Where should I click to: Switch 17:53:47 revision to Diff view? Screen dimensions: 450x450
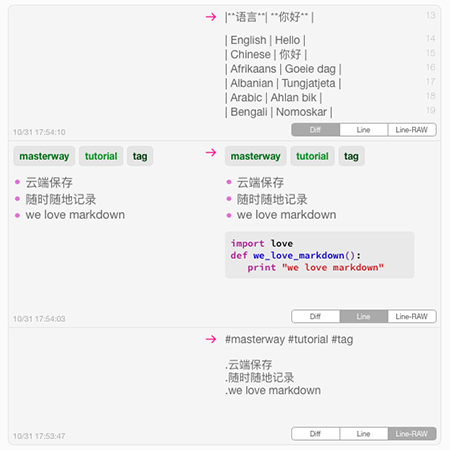tap(315, 434)
